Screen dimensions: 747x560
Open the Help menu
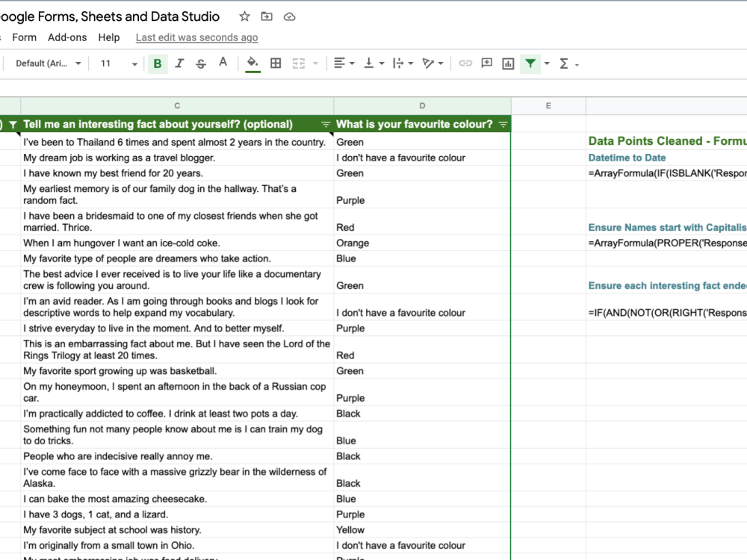click(108, 37)
